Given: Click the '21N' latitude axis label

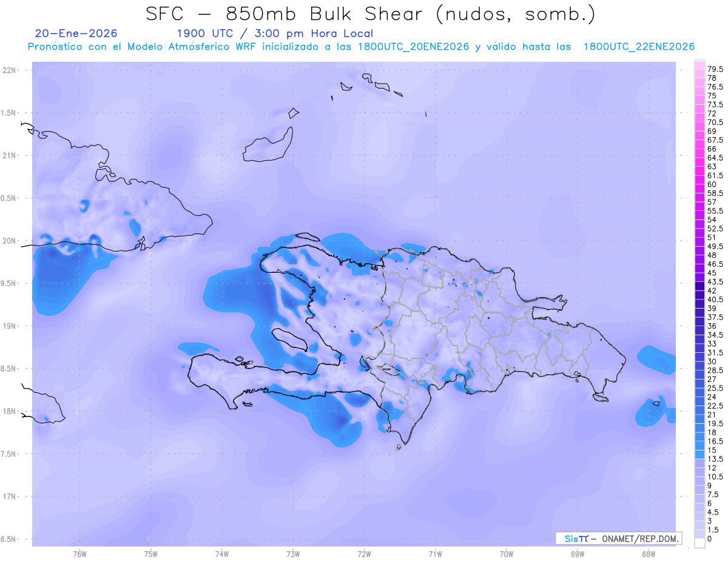Looking at the screenshot, I should [9, 156].
